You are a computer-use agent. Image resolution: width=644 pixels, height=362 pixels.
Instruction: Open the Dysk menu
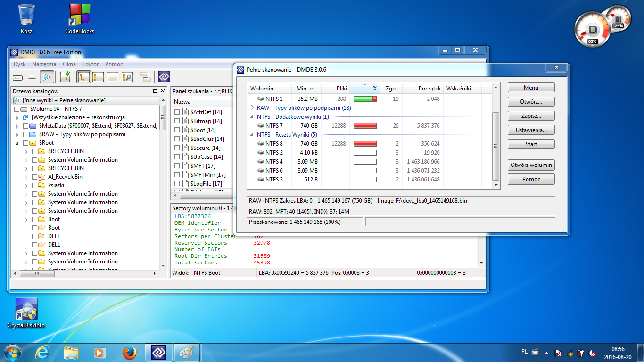(x=20, y=64)
